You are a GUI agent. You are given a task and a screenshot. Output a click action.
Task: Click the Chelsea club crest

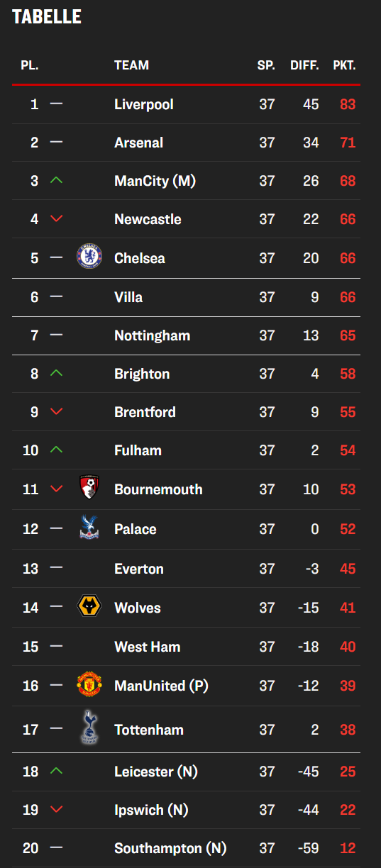click(x=89, y=256)
